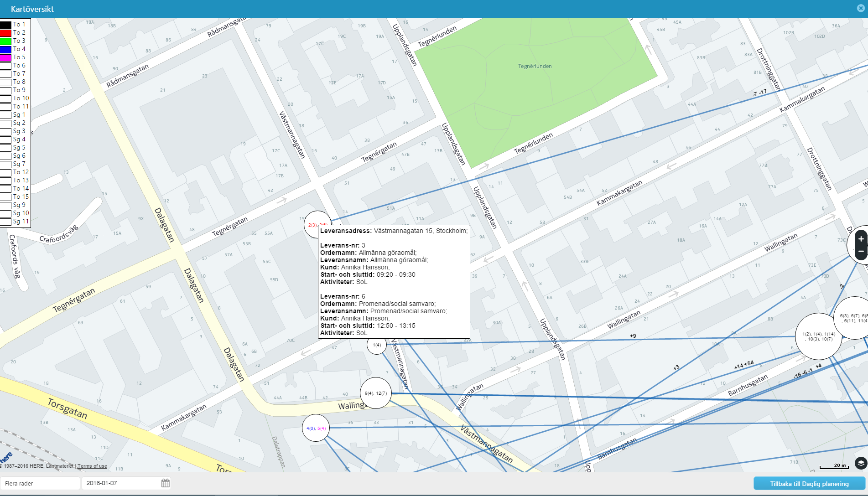This screenshot has width=868, height=496.
Task: Select the To 15 legend label
Action: [x=21, y=197]
